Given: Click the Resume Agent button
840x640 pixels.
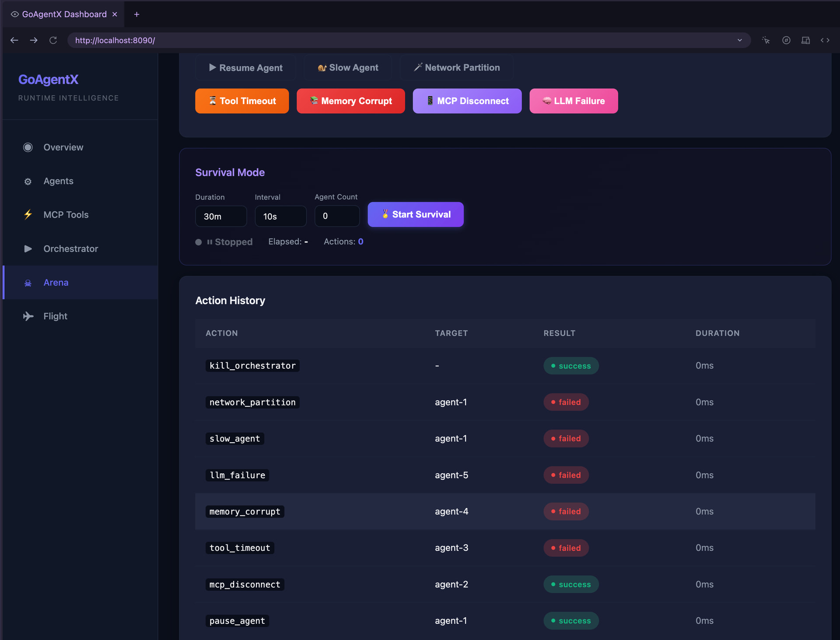Looking at the screenshot, I should 245,68.
